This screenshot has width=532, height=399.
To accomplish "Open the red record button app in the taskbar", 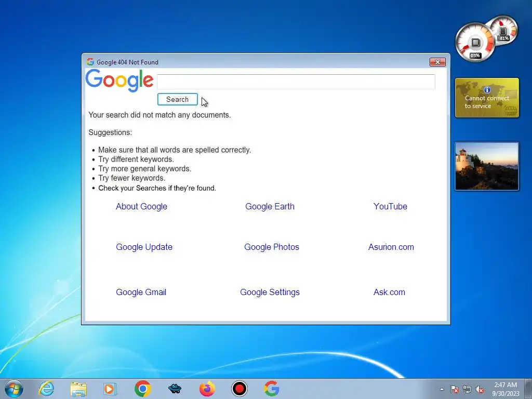I will (239, 389).
